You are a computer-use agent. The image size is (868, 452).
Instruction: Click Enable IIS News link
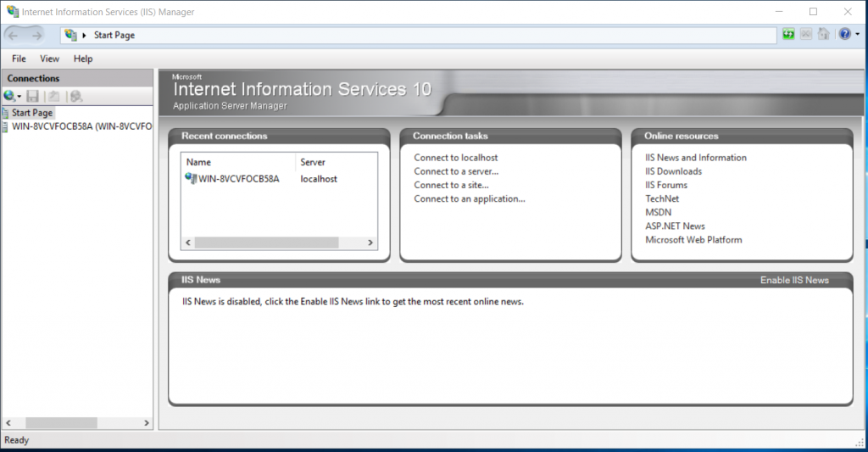point(794,281)
